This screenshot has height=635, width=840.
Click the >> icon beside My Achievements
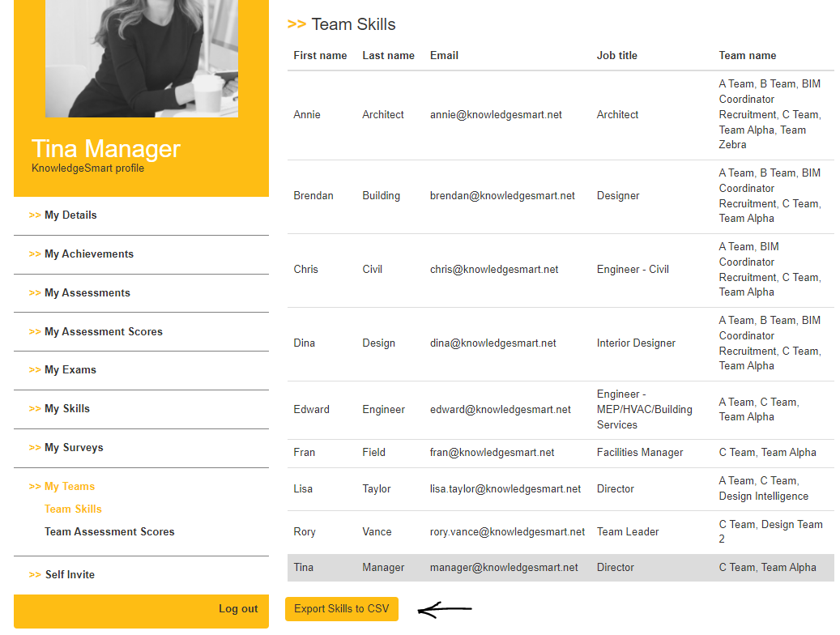coord(36,254)
